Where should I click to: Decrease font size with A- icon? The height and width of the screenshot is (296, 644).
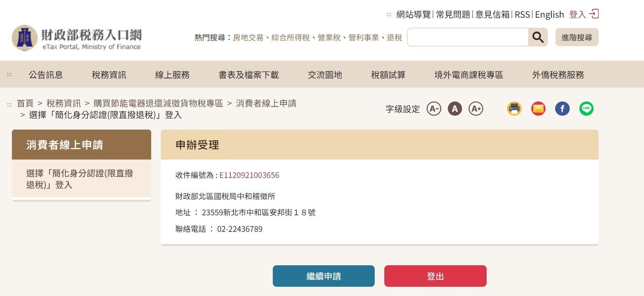click(x=434, y=109)
